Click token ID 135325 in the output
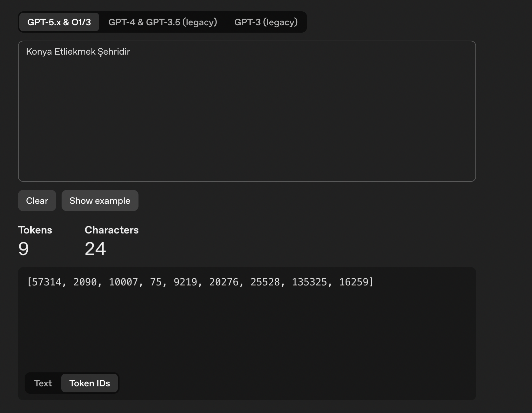Screen dimensions: 532x413 [309, 282]
